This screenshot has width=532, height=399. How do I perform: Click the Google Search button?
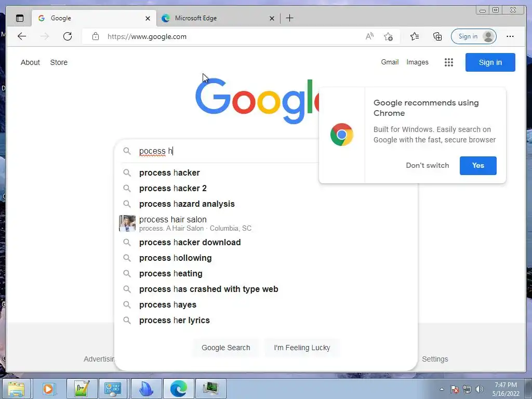225,348
